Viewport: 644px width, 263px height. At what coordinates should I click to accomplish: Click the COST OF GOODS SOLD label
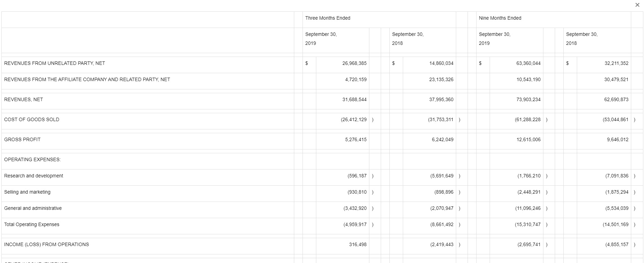pyautogui.click(x=32, y=120)
